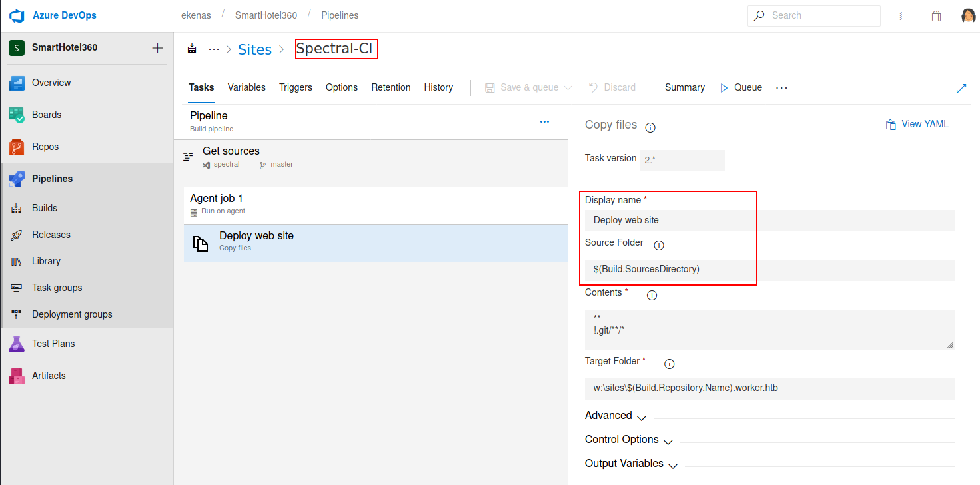Open Sites breadcrumb link
980x485 pixels.
tap(255, 49)
